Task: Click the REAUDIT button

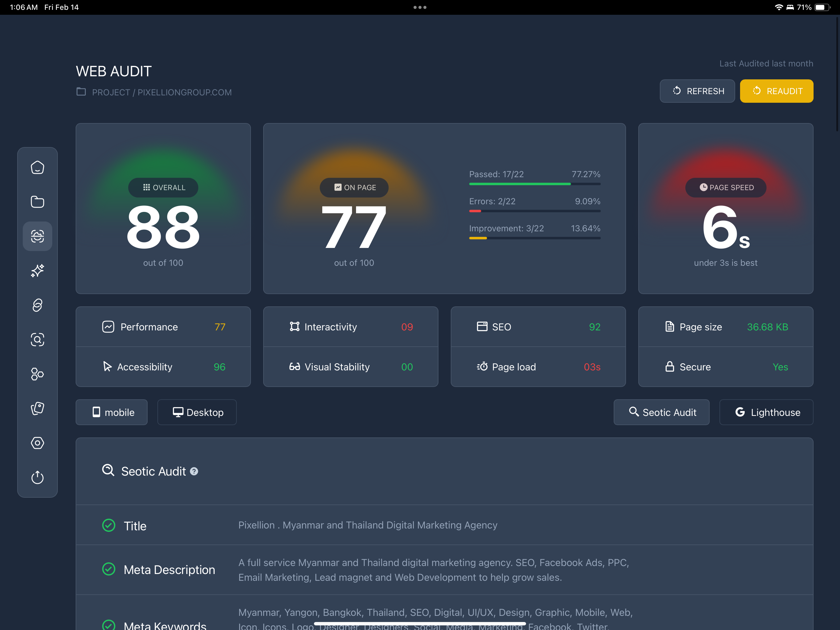Action: point(777,91)
